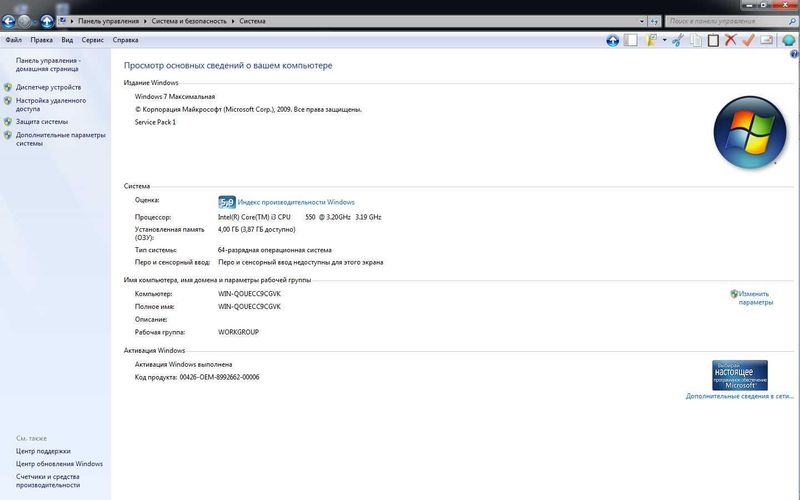Click shield icon next to Изменить параметры
The image size is (800, 500).
(734, 294)
